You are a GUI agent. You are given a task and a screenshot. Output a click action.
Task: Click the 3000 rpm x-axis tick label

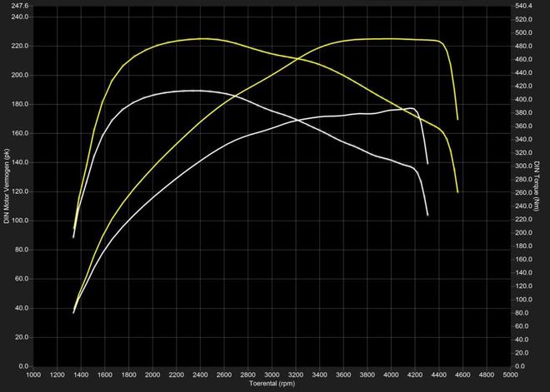click(x=272, y=375)
